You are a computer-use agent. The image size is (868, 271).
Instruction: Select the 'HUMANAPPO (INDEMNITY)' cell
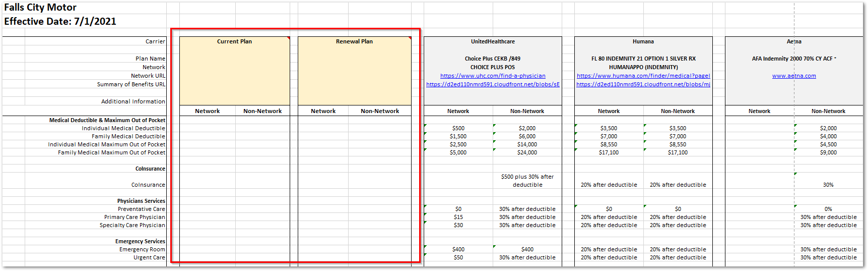(643, 67)
